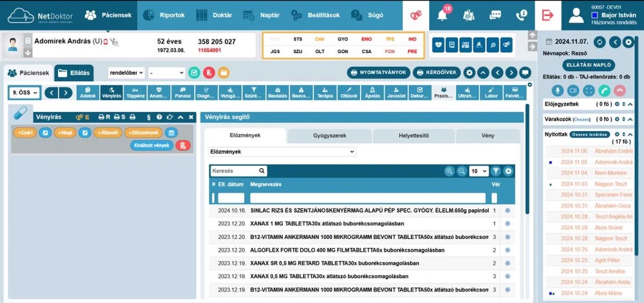
Task: Click the orange folder icon next to dropdowns
Action: tap(223, 73)
